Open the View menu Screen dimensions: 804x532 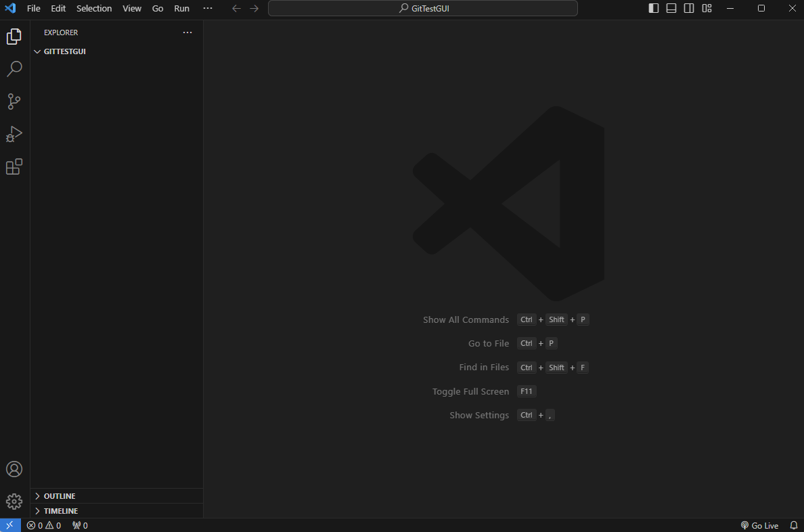coord(132,8)
